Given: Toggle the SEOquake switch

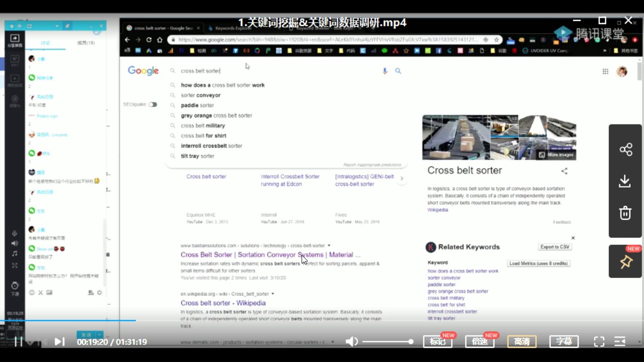Looking at the screenshot, I should 153,105.
